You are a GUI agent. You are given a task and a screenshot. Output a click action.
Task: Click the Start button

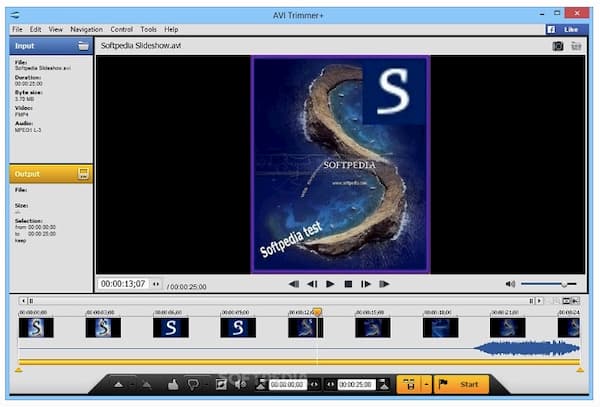click(x=461, y=384)
